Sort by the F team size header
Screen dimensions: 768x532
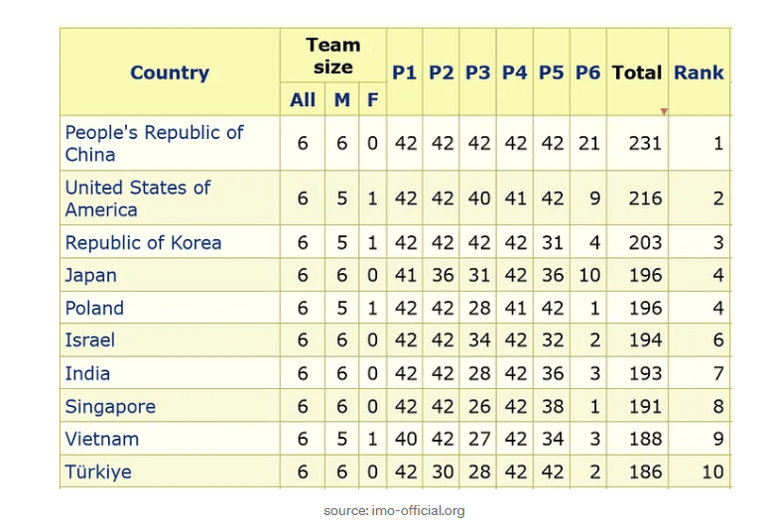point(373,100)
